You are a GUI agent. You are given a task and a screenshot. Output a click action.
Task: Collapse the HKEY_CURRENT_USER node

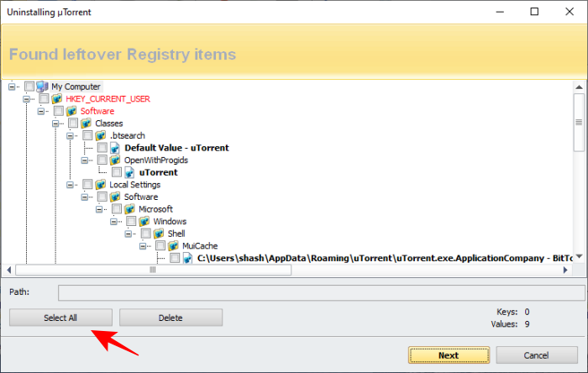(26, 99)
